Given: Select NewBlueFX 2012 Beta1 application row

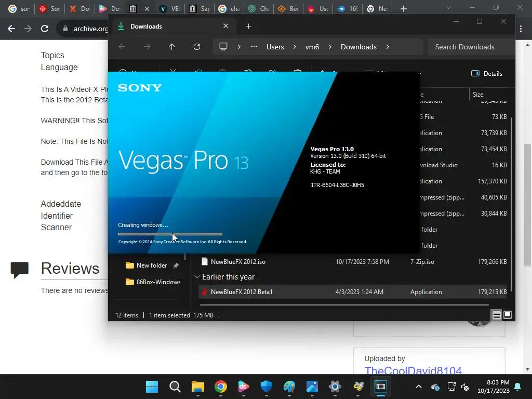Looking at the screenshot, I should click(x=353, y=292).
